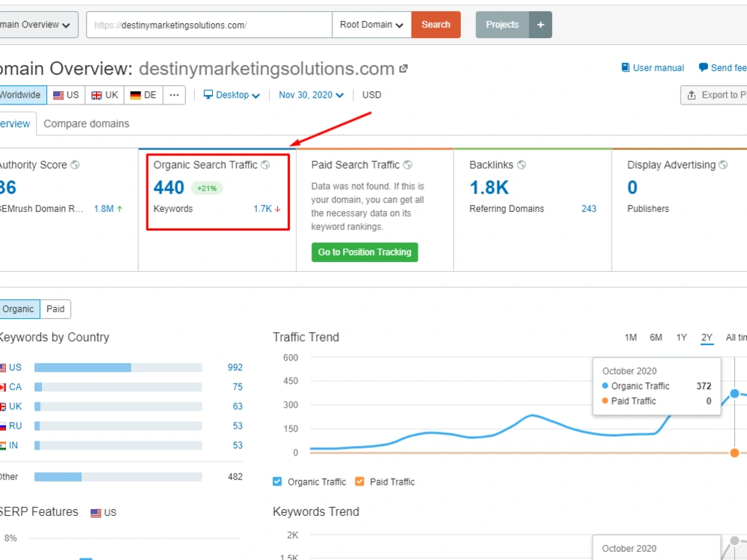Image resolution: width=747 pixels, height=560 pixels.
Task: Select the All time traffic trend range
Action: pyautogui.click(x=736, y=337)
